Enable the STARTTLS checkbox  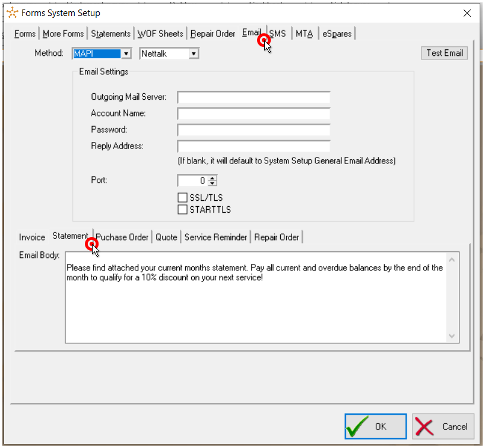pos(183,209)
